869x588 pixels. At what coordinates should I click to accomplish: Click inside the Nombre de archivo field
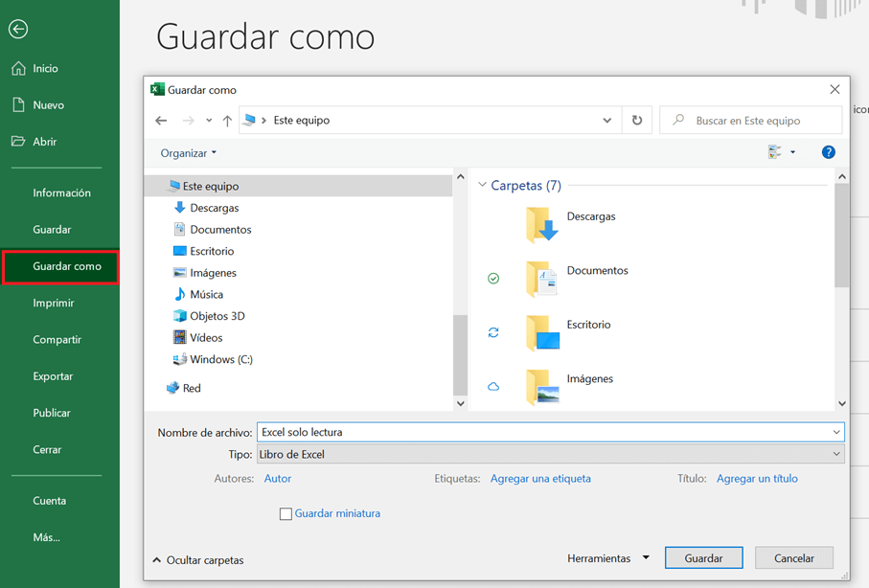pos(479,431)
